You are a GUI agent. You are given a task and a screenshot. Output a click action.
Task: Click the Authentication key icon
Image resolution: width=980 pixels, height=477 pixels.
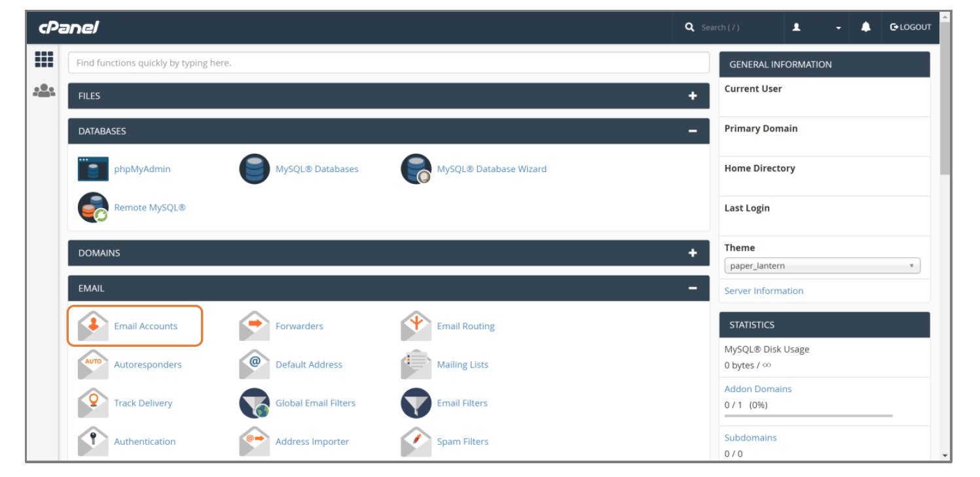[93, 442]
